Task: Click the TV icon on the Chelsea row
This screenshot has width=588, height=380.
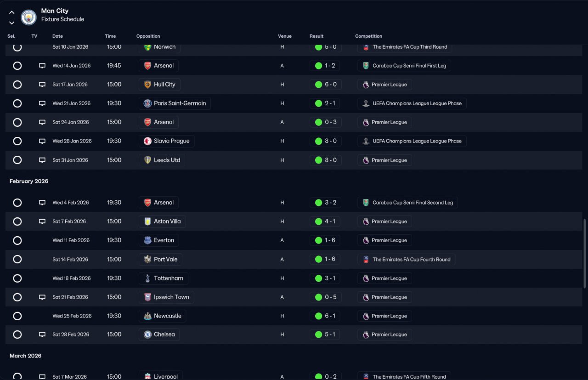Action: [42, 335]
